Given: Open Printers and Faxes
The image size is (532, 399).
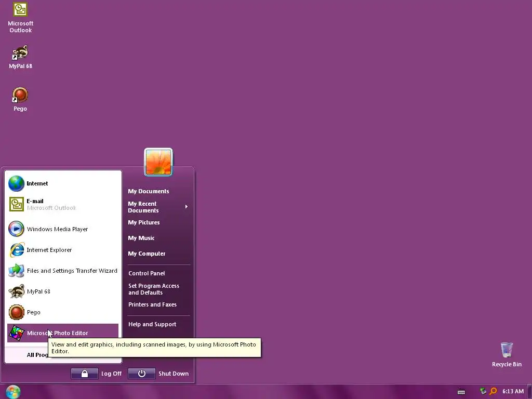Looking at the screenshot, I should click(152, 304).
